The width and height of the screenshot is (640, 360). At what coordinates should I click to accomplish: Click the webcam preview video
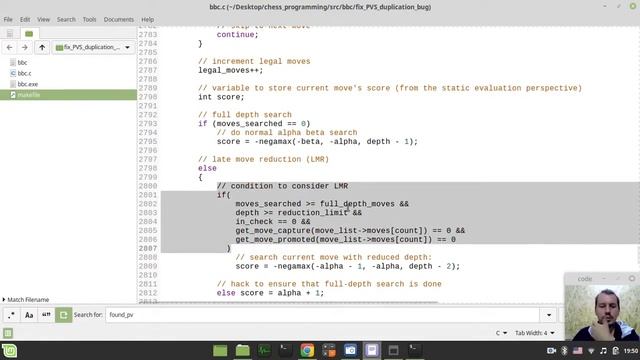(x=602, y=312)
